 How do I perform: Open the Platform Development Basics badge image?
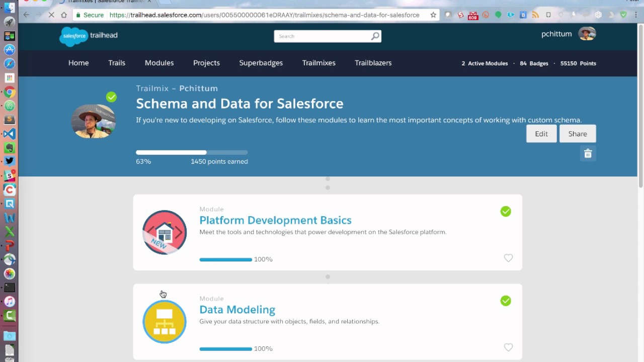coord(165,232)
